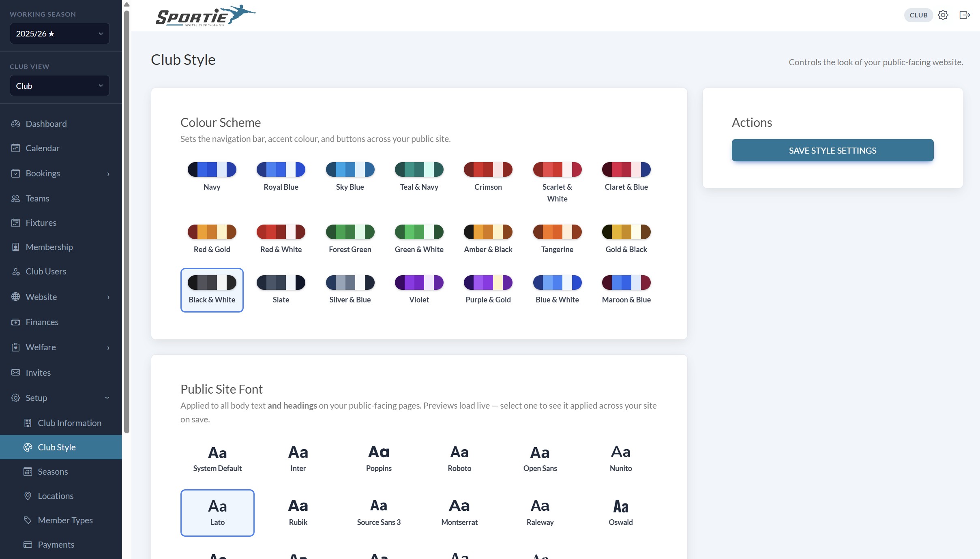
Task: Select the Forest Green colour scheme
Action: (350, 239)
